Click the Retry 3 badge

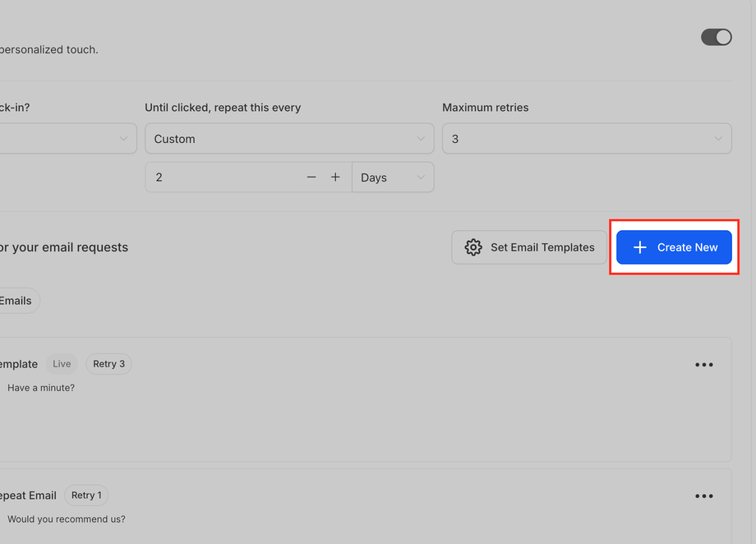point(108,364)
